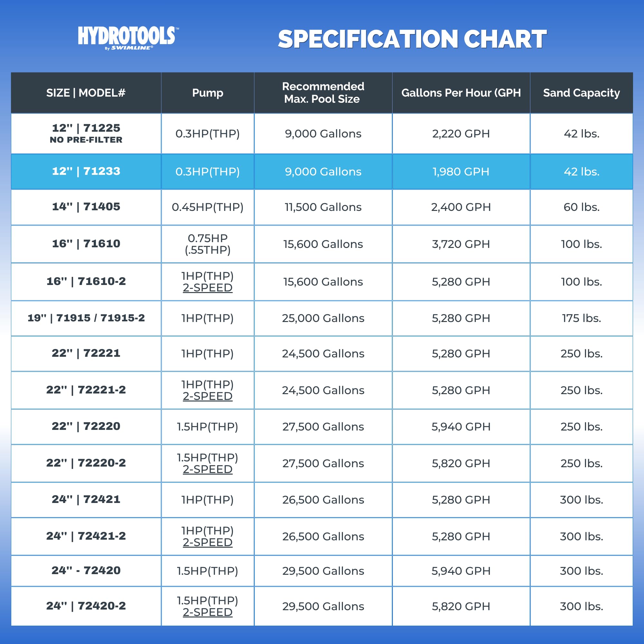644x644 pixels.
Task: Select the Pump column header
Action: coord(207,93)
